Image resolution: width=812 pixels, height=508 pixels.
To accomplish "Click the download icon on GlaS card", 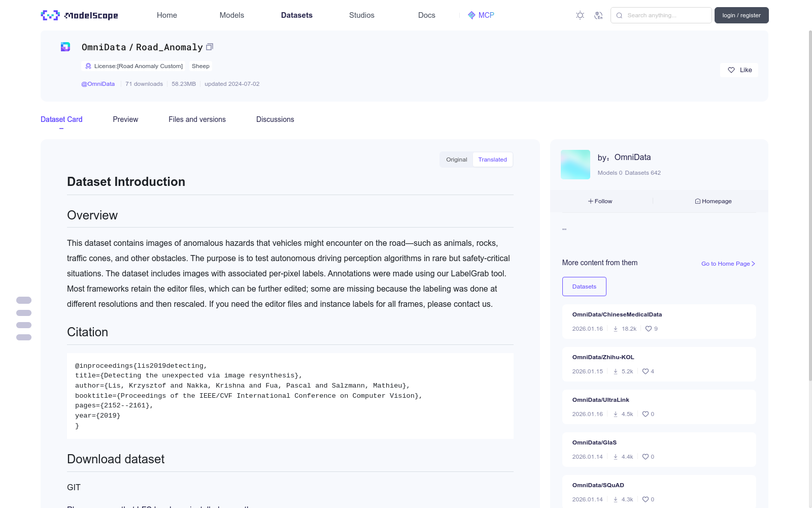I will click(x=616, y=457).
